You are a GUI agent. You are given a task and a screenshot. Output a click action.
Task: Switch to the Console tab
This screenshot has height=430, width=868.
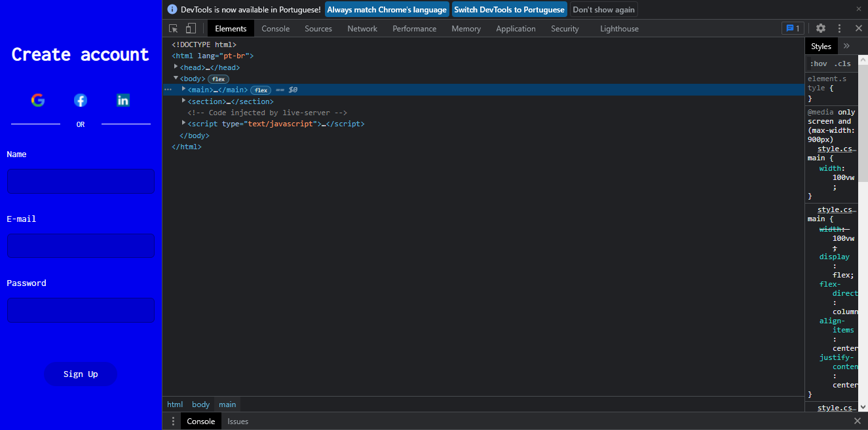(x=275, y=28)
